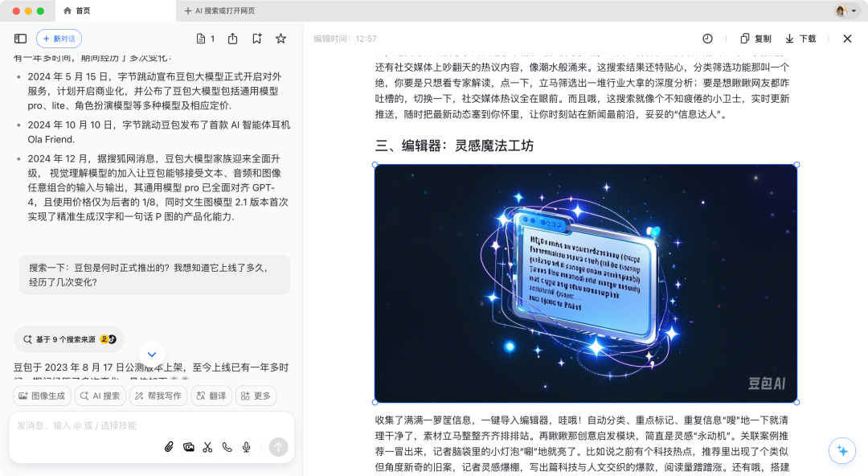Click the share icon in the chat toolbar
868x476 pixels.
[x=233, y=38]
